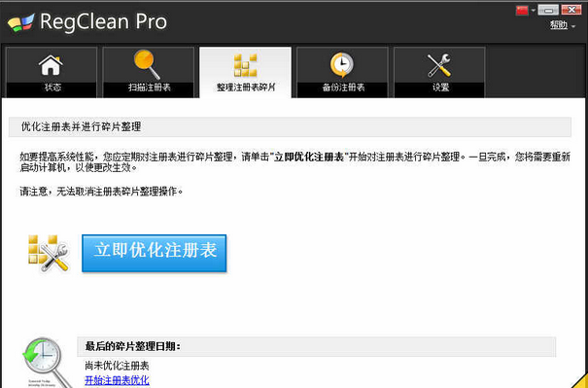Click the yellow blocks defragment icon in tab

pos(245,65)
